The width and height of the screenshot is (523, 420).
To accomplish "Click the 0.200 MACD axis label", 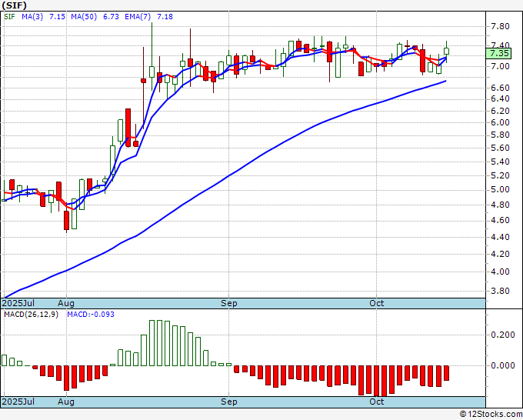I will pos(503,335).
